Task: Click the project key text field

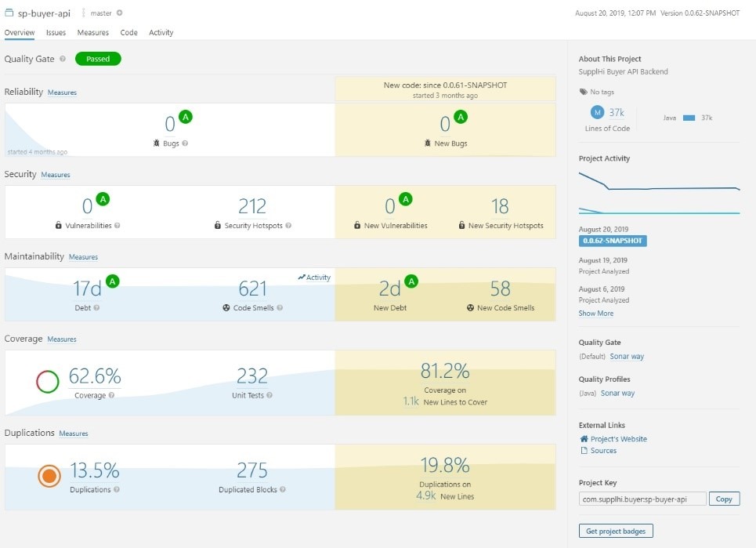Action: [642, 499]
